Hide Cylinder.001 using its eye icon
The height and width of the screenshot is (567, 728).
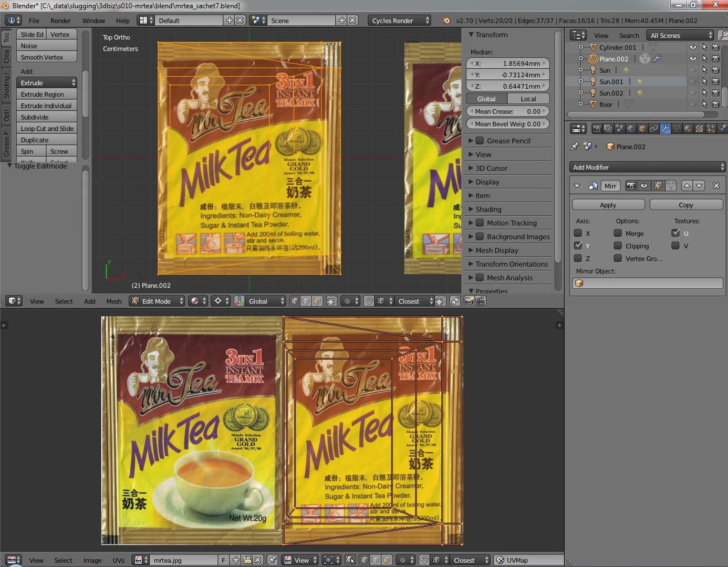pyautogui.click(x=693, y=47)
